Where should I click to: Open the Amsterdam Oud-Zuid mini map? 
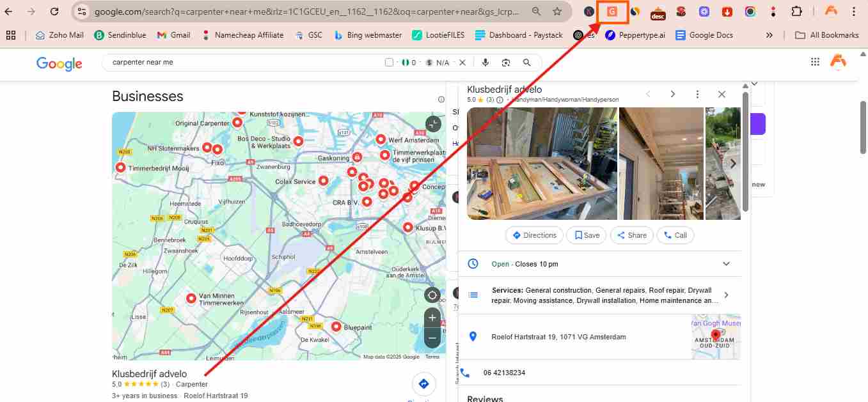tap(716, 337)
